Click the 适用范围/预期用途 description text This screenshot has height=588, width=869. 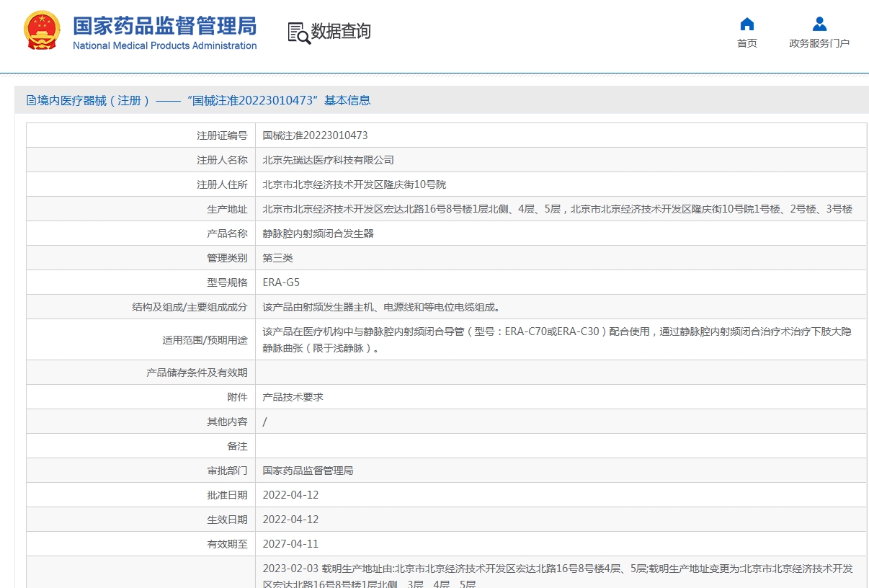click(557, 340)
